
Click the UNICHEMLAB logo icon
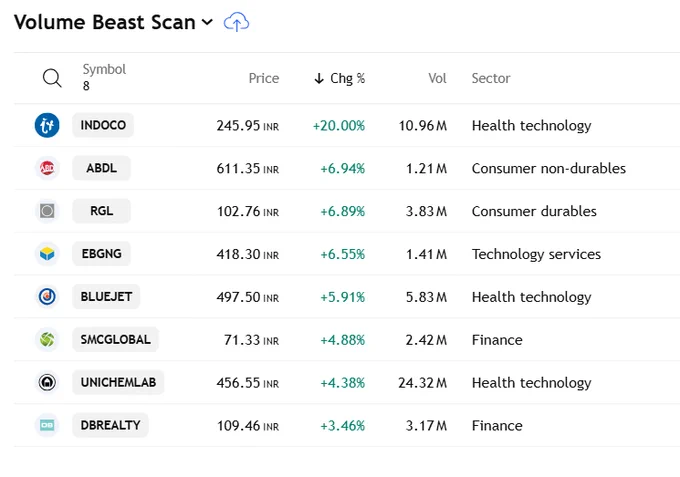(47, 382)
